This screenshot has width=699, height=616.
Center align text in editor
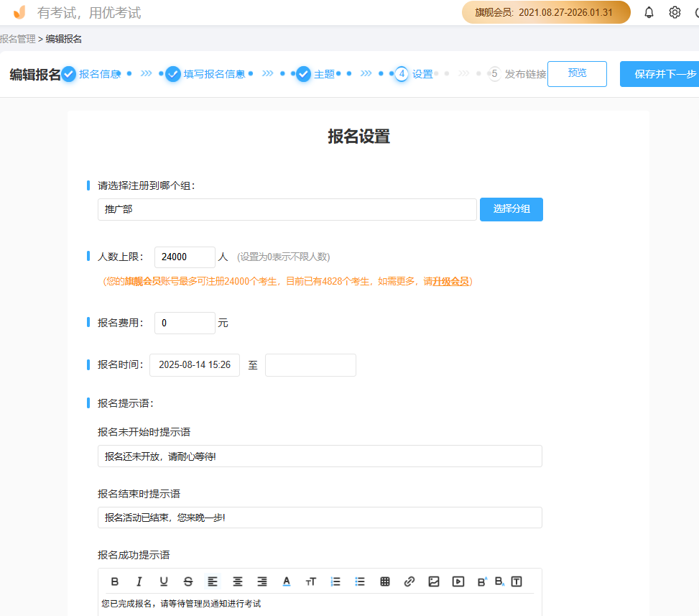(x=238, y=581)
